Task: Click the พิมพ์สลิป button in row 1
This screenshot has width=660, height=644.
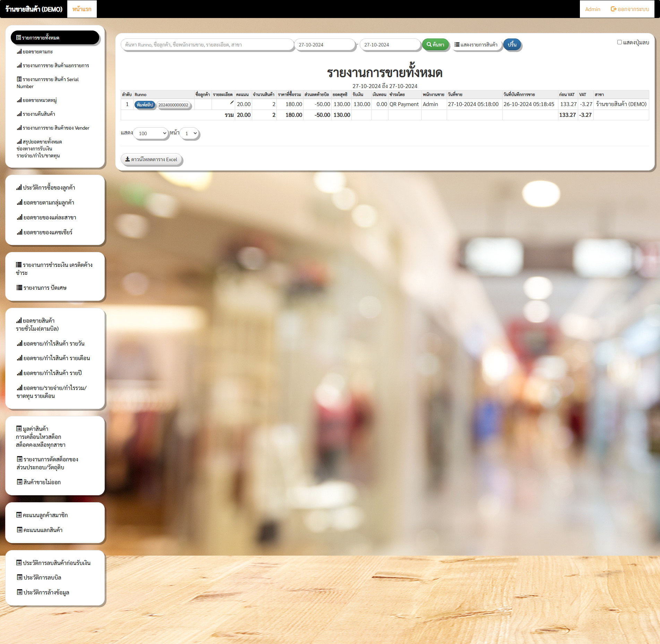Action: click(x=145, y=105)
